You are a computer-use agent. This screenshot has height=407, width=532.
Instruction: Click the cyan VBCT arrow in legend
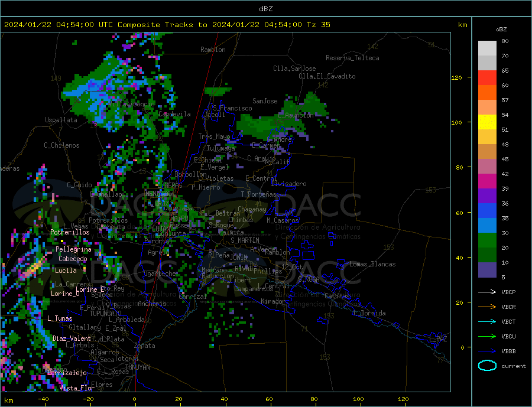click(488, 321)
